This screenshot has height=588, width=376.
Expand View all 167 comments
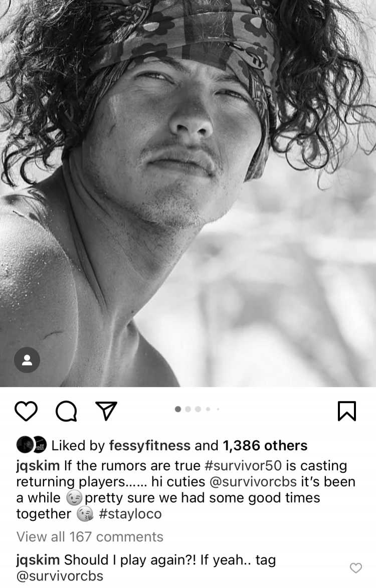tap(90, 537)
